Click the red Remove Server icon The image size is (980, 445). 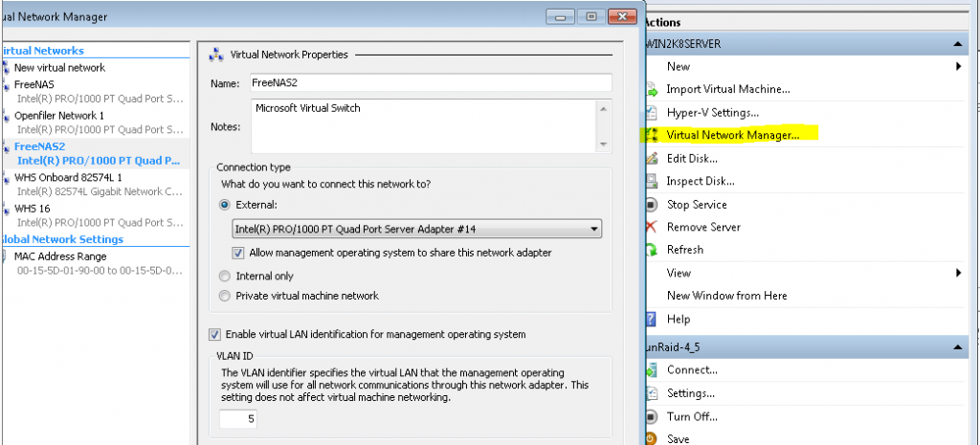point(651,228)
